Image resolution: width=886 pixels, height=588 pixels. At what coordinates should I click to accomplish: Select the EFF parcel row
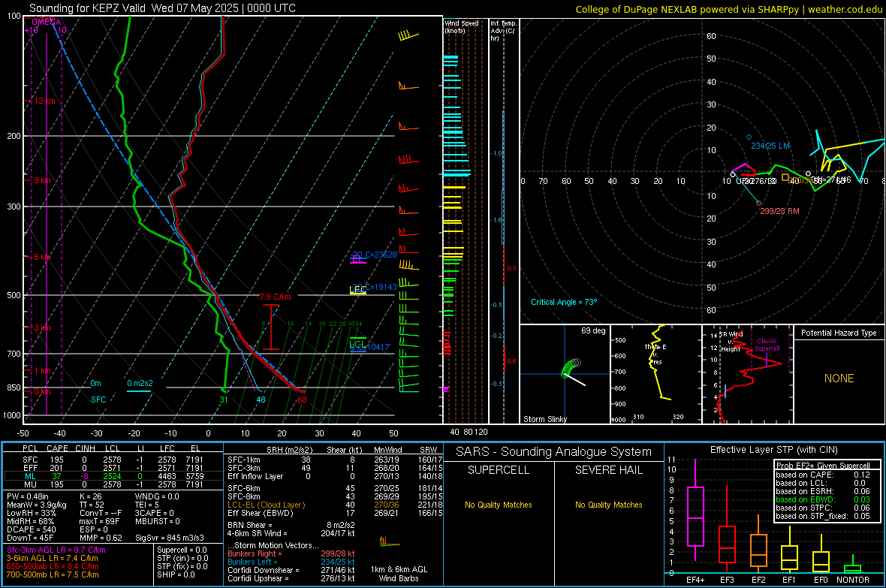point(113,468)
